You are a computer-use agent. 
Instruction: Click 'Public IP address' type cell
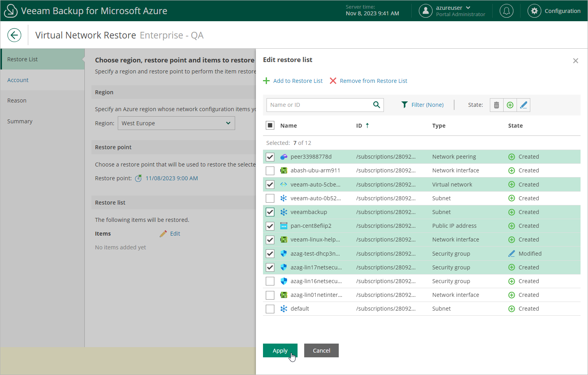[x=455, y=226]
